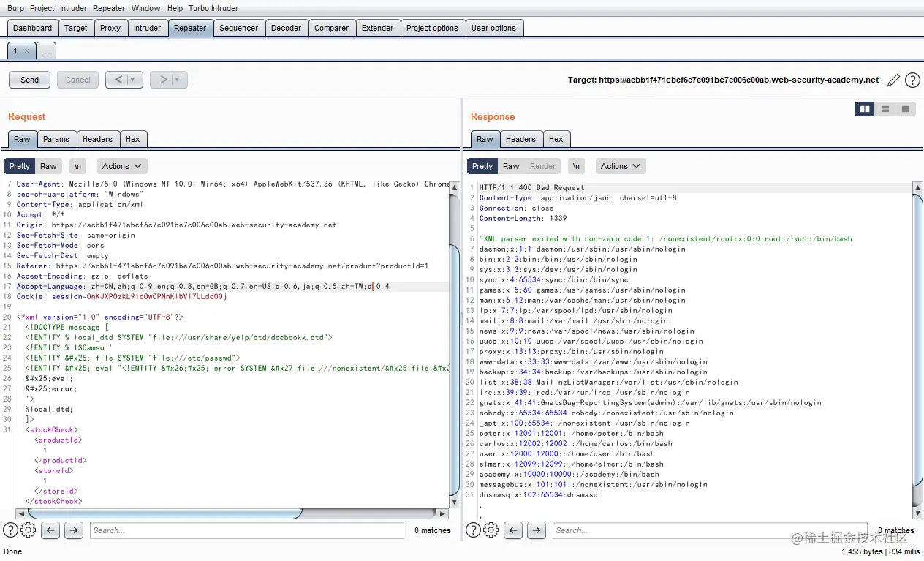Open the Project menu
Viewport: 924px width, 561px height.
tap(42, 8)
